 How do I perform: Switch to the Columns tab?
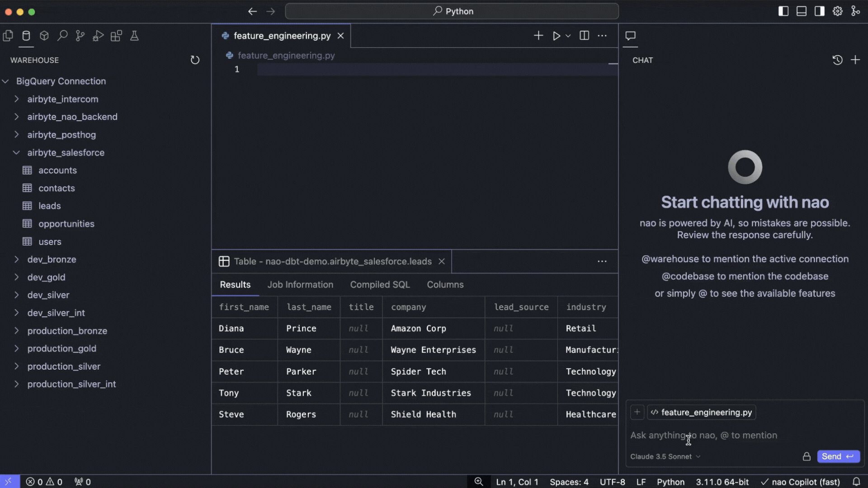point(445,285)
